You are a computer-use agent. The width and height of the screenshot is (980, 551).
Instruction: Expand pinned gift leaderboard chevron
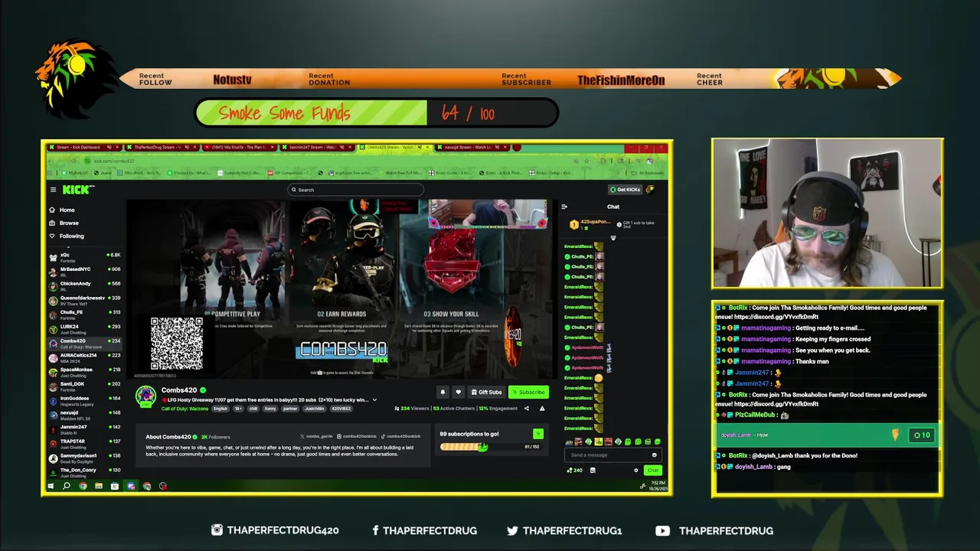click(x=612, y=238)
